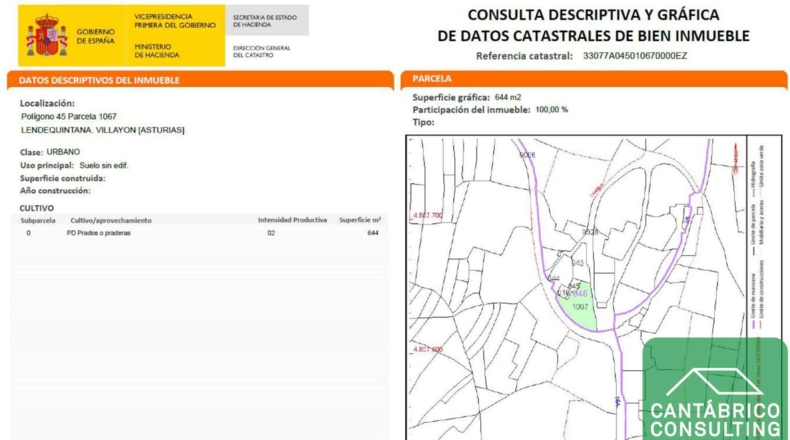Click the Superficie gráfica label

click(451, 98)
